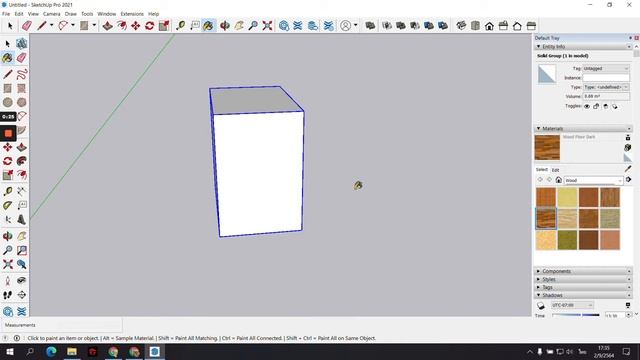Toggle receive shadows in Entity Info
Screen dimensions: 640x360
click(x=606, y=106)
